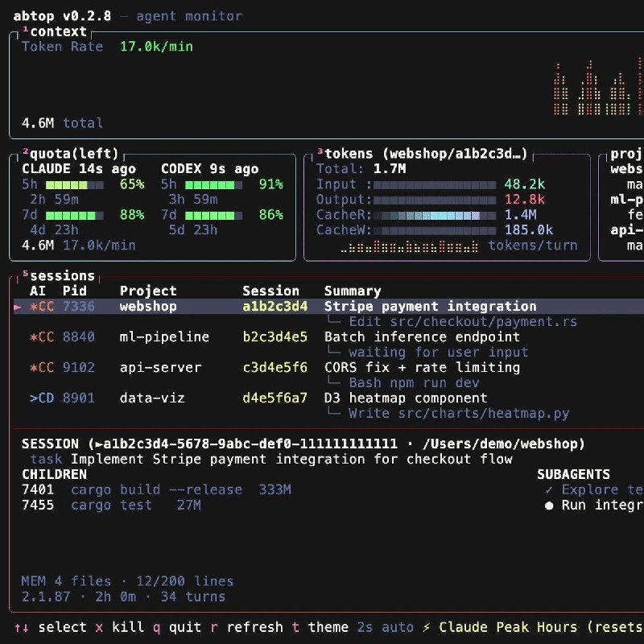Click 'waiting for user input' status line
This screenshot has height=644, width=644.
(x=438, y=353)
